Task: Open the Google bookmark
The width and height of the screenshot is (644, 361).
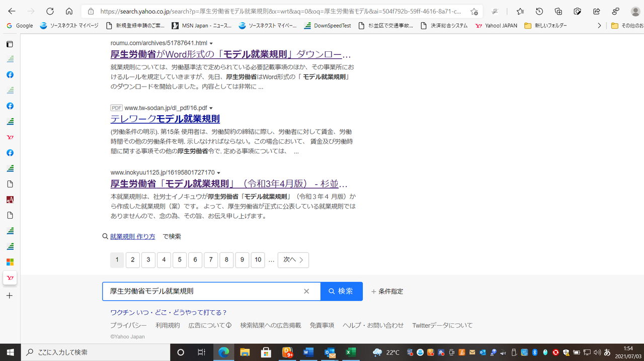Action: 20,26
